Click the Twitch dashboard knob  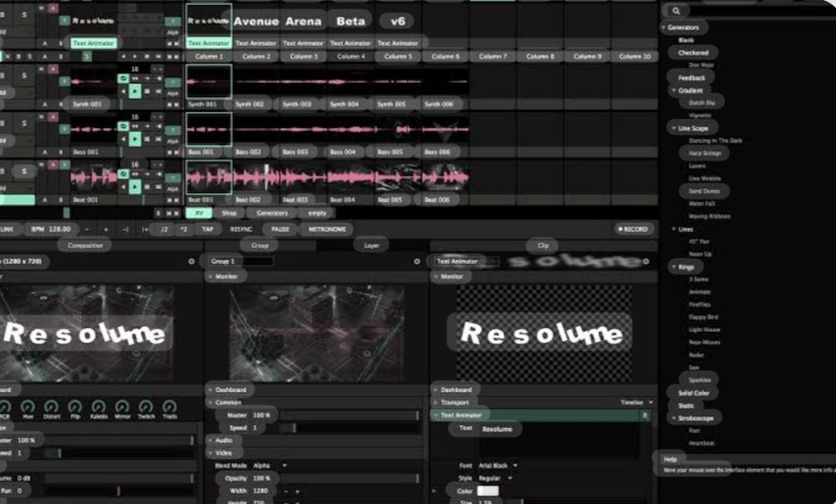[x=145, y=408]
